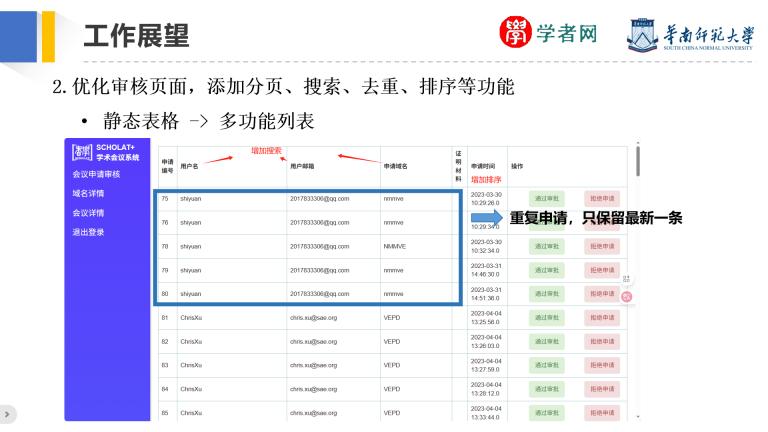Click 退出登录 to log out
The height and width of the screenshot is (432, 768).
pyautogui.click(x=88, y=232)
